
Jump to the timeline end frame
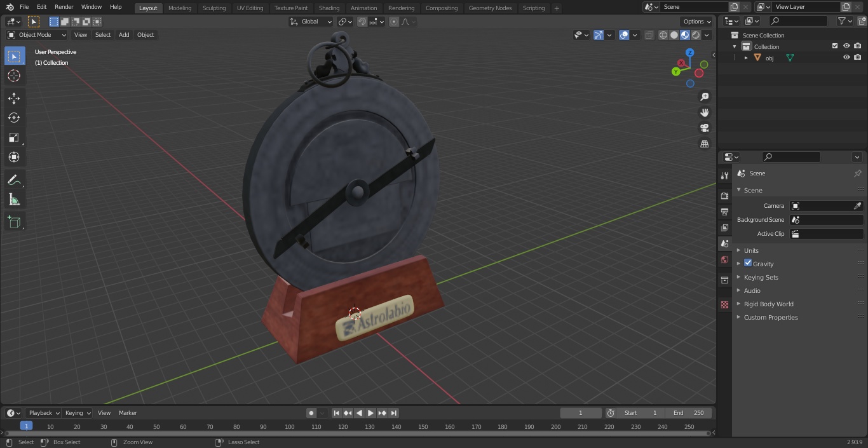click(394, 413)
